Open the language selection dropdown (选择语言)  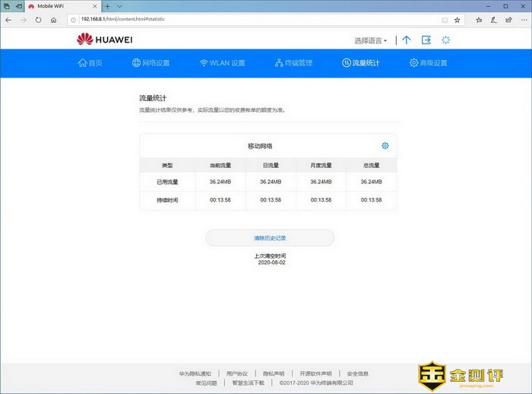[x=371, y=40]
